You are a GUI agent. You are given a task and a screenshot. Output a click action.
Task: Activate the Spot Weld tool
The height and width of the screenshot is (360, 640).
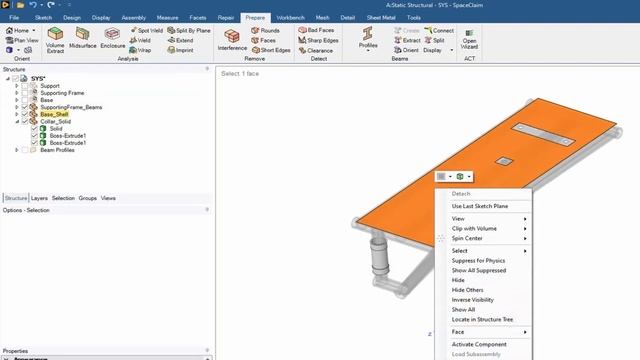click(x=146, y=30)
